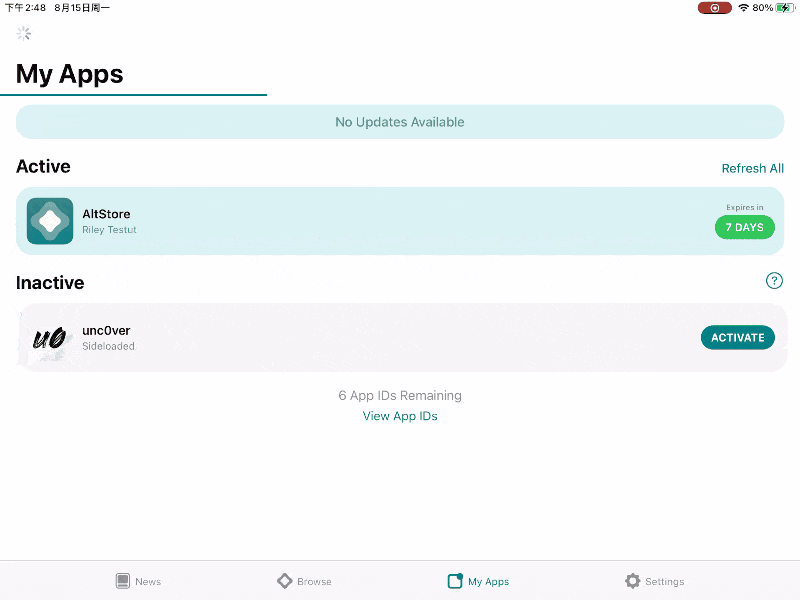Click the battery status icon

tap(785, 8)
